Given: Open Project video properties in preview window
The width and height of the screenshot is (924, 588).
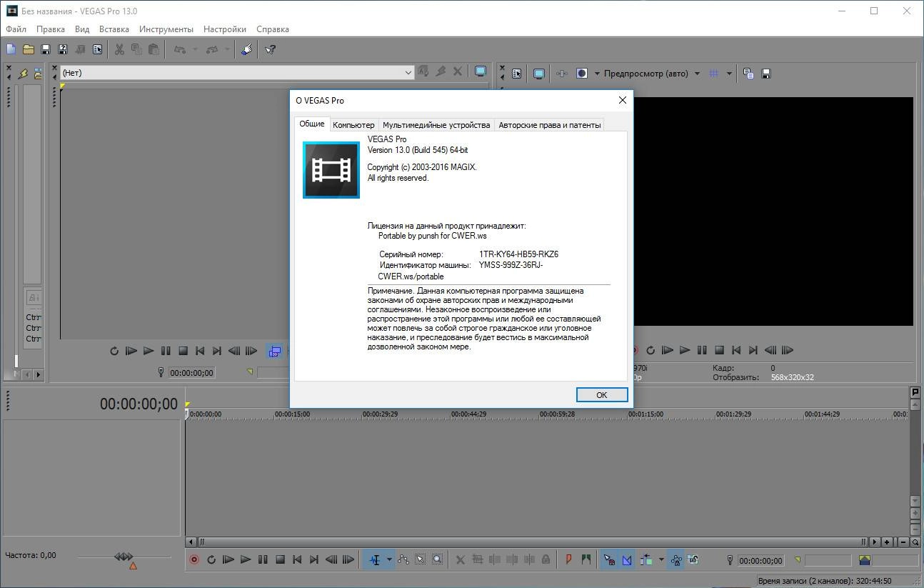Looking at the screenshot, I should (517, 74).
